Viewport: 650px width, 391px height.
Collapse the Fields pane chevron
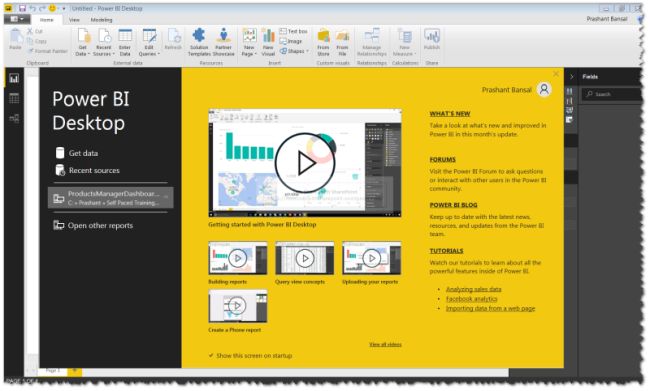(x=572, y=77)
